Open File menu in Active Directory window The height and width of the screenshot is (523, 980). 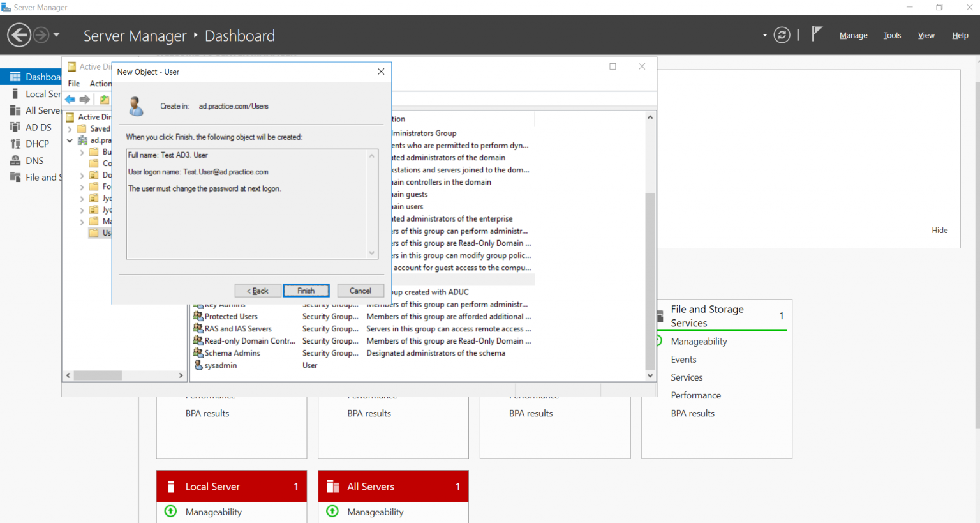74,84
